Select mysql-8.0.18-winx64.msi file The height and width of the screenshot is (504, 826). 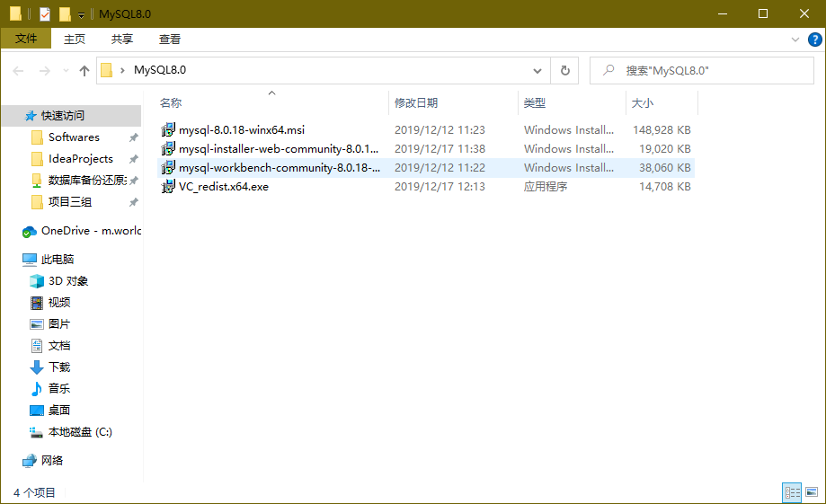[241, 130]
